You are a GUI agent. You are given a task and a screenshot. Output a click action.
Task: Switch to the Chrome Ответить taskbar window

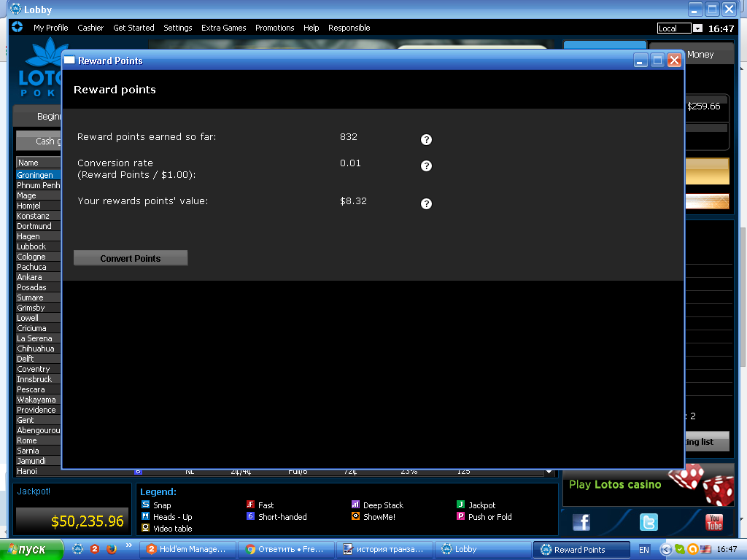[x=287, y=550]
